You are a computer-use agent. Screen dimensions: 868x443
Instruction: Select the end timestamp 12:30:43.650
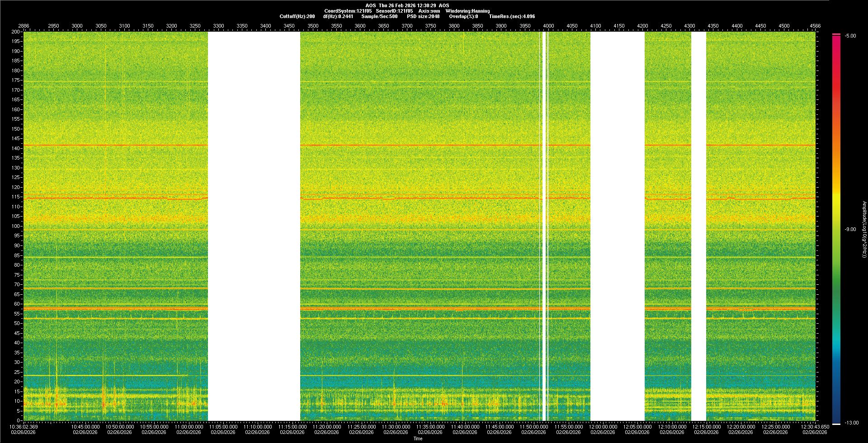pyautogui.click(x=815, y=427)
